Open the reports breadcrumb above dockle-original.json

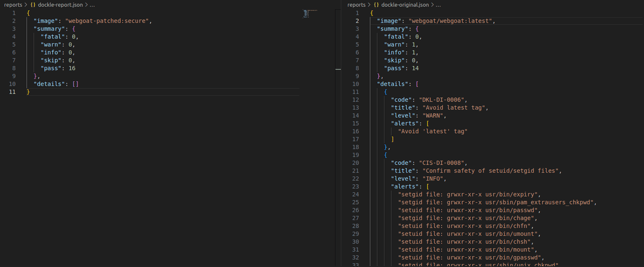(357, 4)
